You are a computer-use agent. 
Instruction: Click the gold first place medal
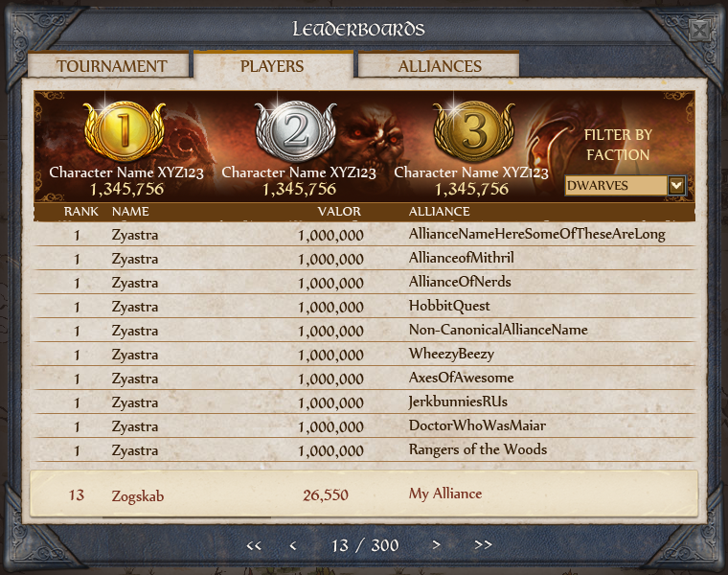(124, 131)
